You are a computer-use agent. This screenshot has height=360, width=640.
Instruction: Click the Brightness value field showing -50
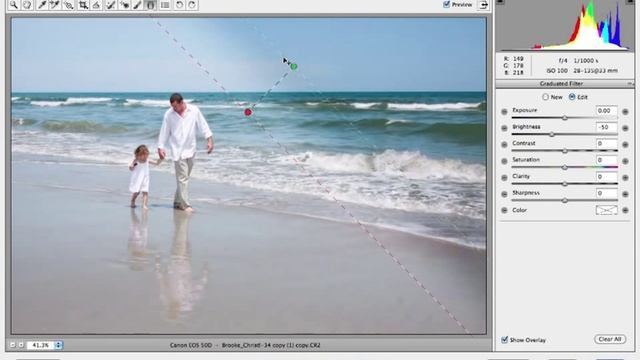[x=606, y=127]
